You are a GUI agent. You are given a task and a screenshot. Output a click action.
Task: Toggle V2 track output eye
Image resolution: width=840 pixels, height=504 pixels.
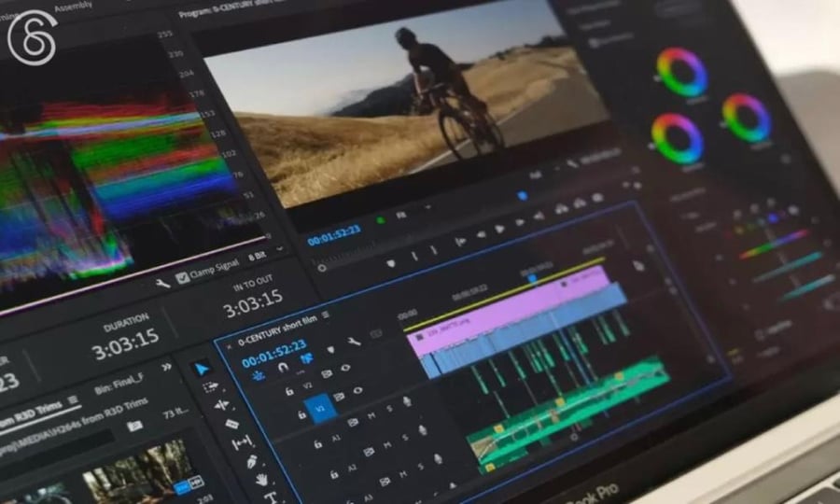pyautogui.click(x=345, y=368)
